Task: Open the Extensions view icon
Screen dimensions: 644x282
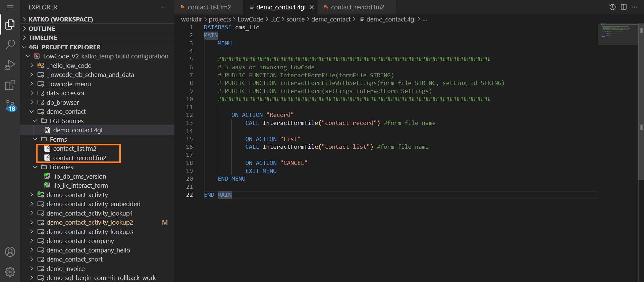Action: (10, 85)
